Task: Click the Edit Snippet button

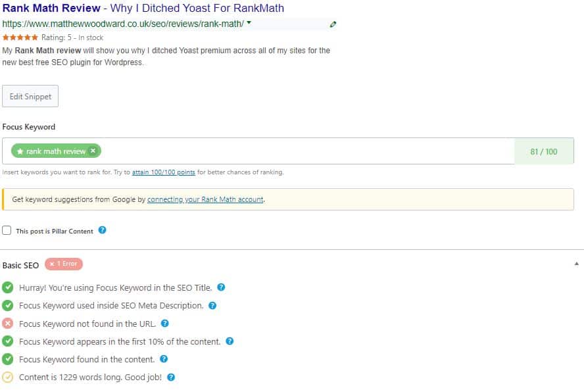Action: (x=30, y=96)
